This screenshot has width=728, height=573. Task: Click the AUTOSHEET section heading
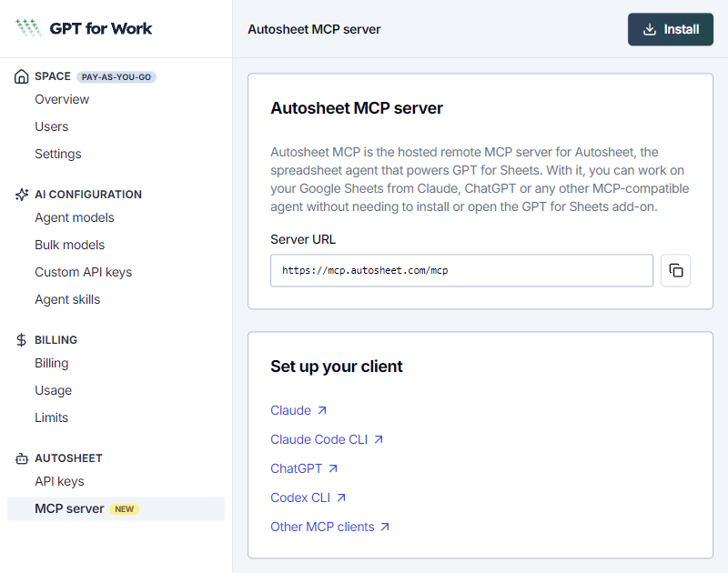tap(68, 457)
